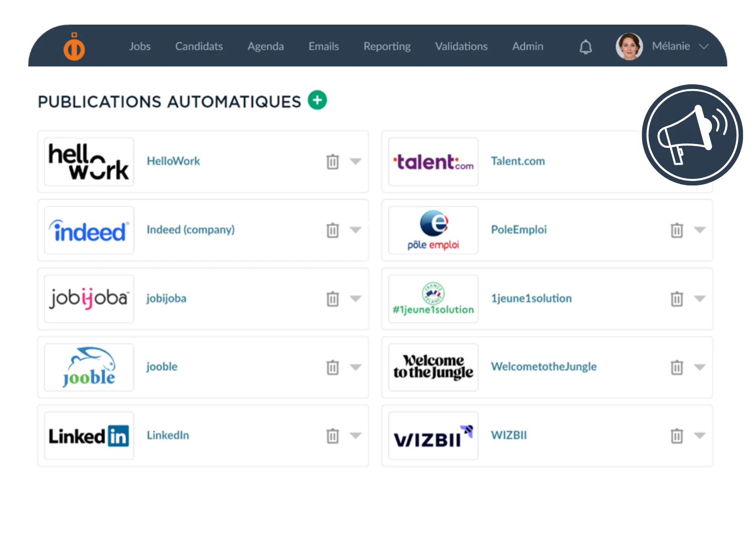The image size is (756, 536).
Task: Add a new automatic publication with plus icon
Action: 317,100
